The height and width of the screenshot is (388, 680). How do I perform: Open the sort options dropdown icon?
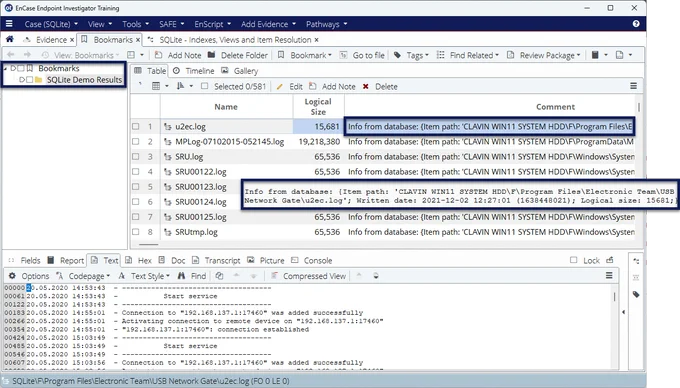click(x=185, y=86)
